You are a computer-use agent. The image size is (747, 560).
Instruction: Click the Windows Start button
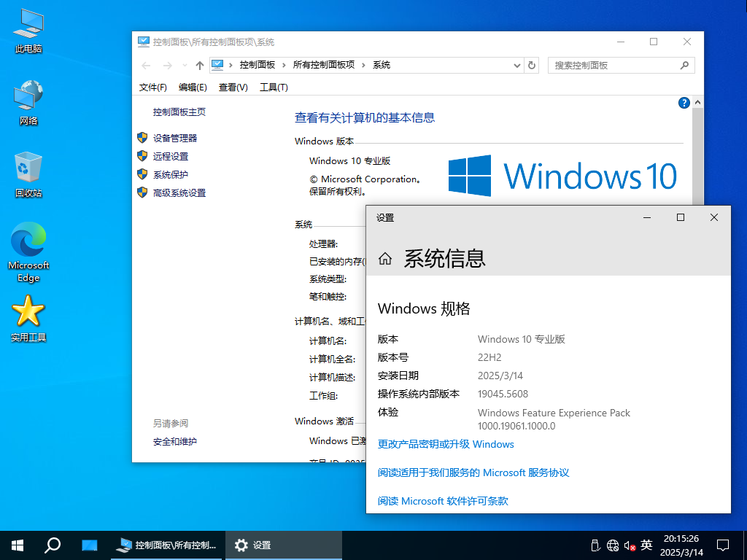(x=18, y=545)
